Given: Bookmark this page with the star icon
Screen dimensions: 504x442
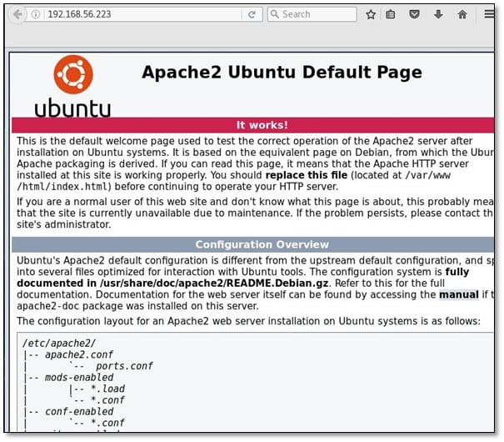Looking at the screenshot, I should [x=371, y=14].
